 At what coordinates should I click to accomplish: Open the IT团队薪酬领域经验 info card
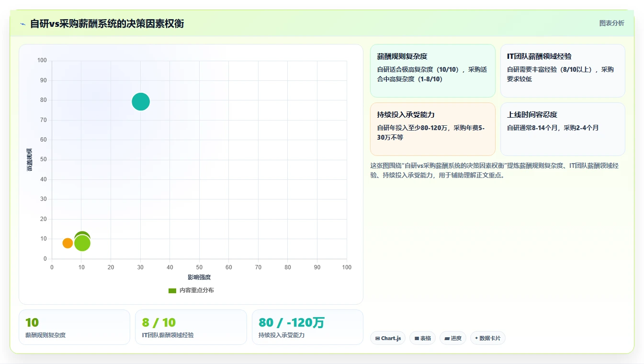pyautogui.click(x=563, y=71)
